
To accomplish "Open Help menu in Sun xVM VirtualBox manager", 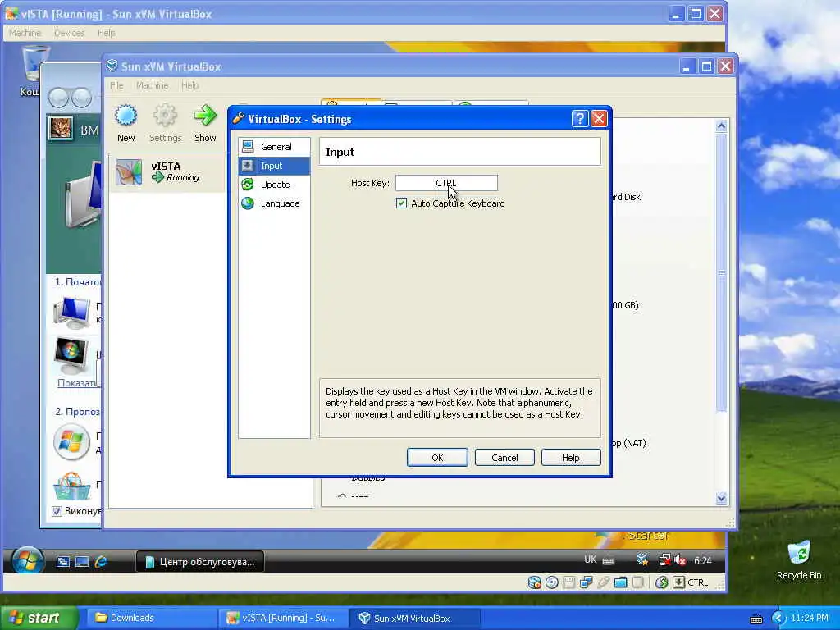I will click(189, 85).
